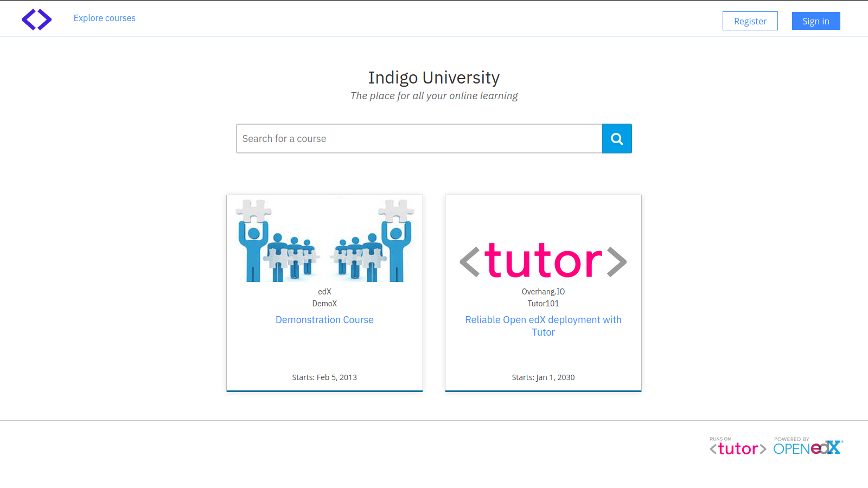
Task: Click the online learning tagline text
Action: coord(434,96)
